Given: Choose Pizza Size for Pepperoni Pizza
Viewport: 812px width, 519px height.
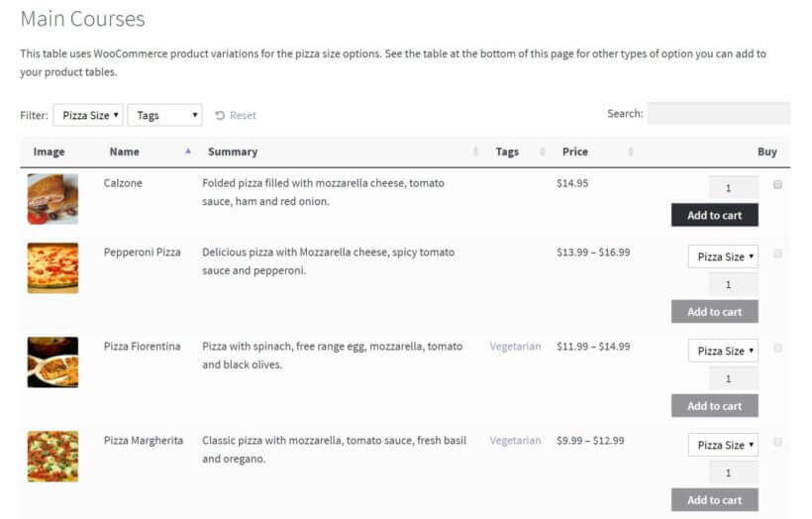Looking at the screenshot, I should (723, 257).
